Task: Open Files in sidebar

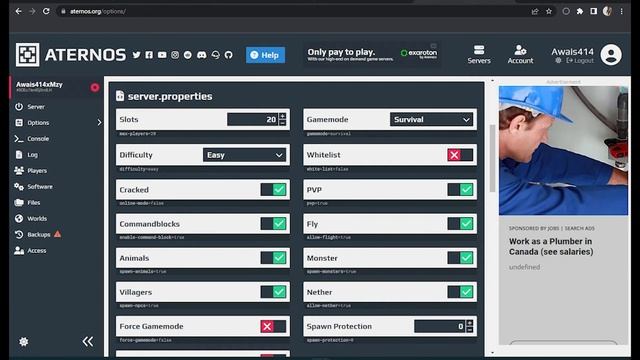Action: coord(28,202)
